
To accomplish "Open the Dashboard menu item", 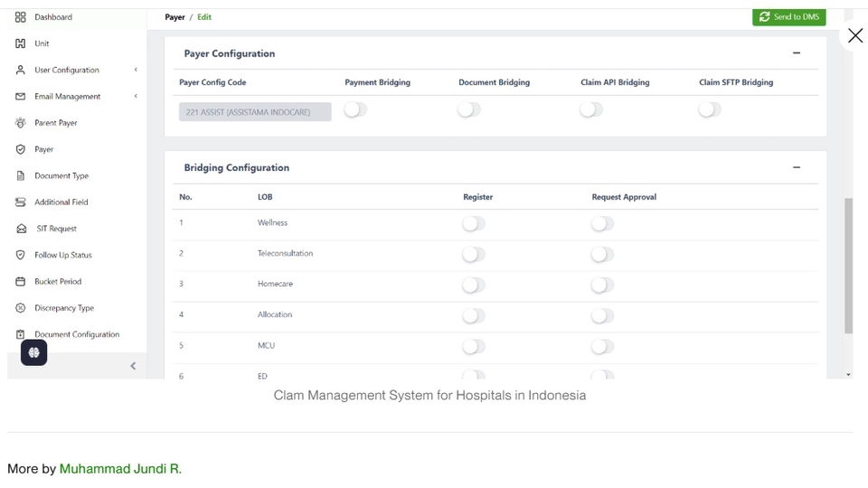I will tap(53, 17).
